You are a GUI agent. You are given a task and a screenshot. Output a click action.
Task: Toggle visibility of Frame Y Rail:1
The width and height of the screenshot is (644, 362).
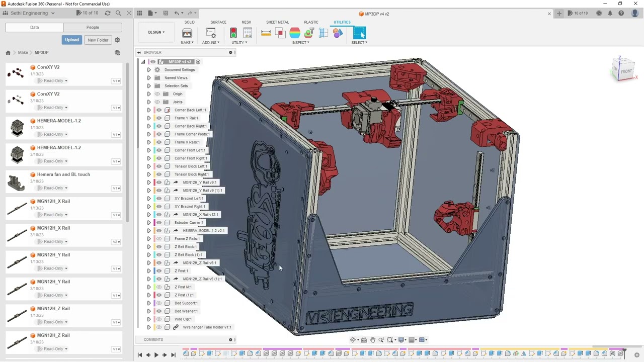[x=159, y=118]
